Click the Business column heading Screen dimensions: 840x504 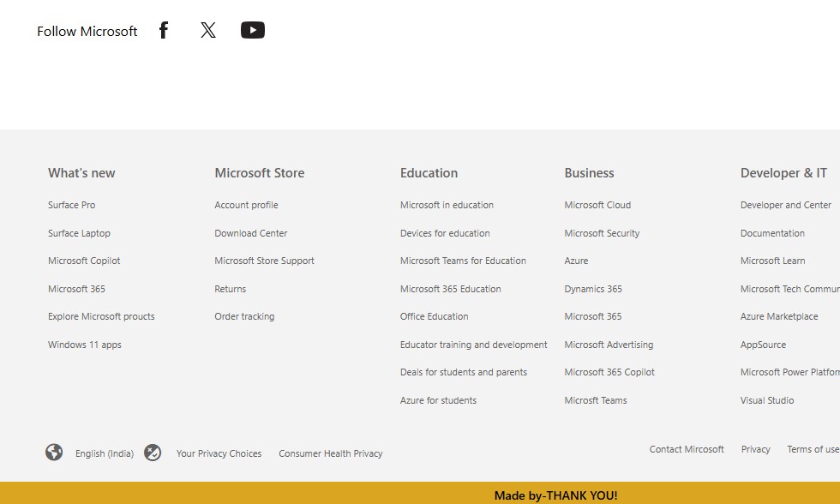[x=589, y=173]
